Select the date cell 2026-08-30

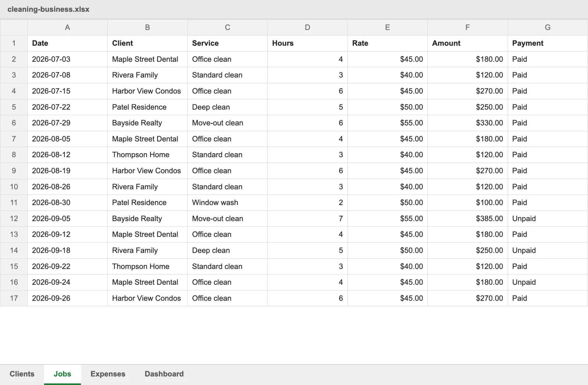pos(67,202)
